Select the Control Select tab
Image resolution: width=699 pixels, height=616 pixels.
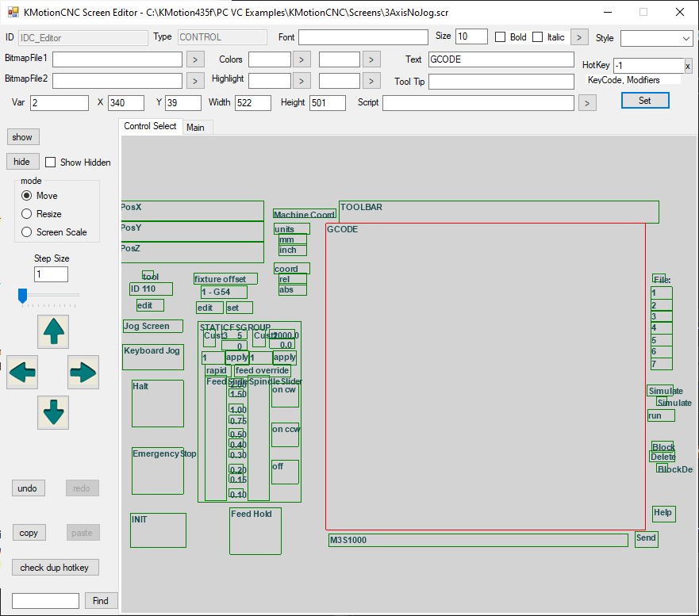[x=150, y=127]
